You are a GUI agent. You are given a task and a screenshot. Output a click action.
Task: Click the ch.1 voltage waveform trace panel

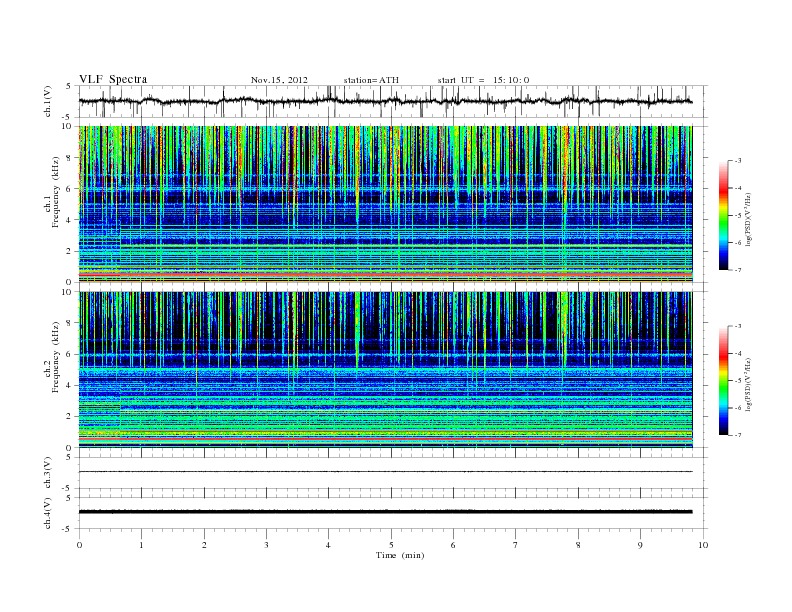coord(393,101)
